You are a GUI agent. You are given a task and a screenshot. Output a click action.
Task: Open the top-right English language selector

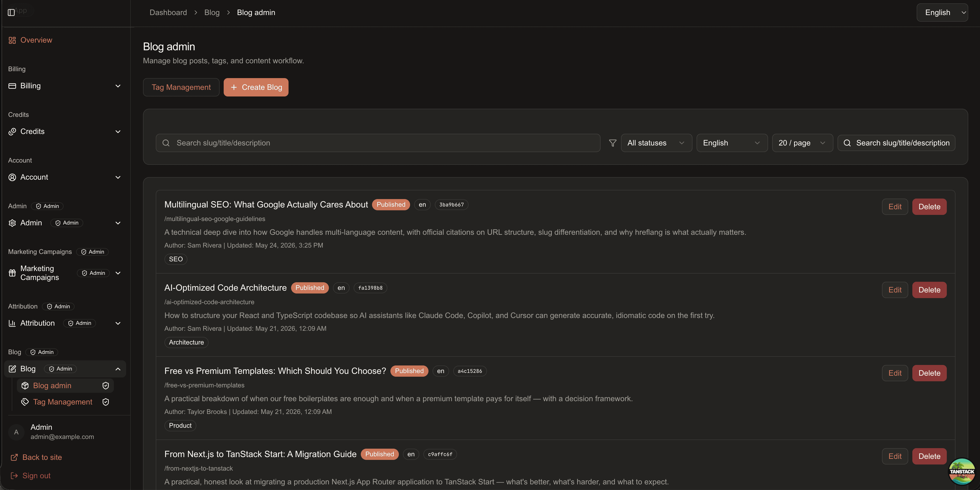pos(942,13)
